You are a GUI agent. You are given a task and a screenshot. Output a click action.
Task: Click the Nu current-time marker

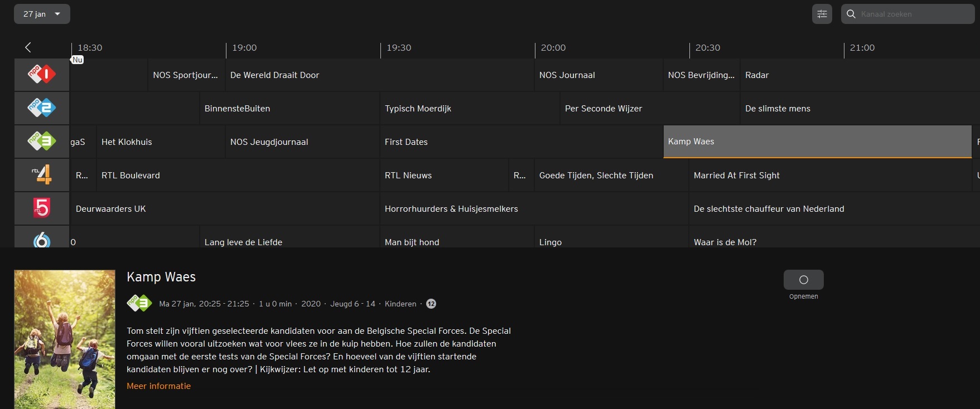(78, 60)
